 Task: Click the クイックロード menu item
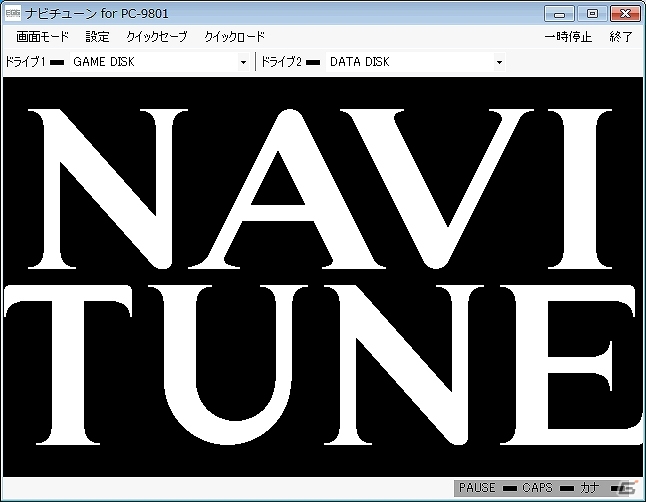(x=234, y=37)
